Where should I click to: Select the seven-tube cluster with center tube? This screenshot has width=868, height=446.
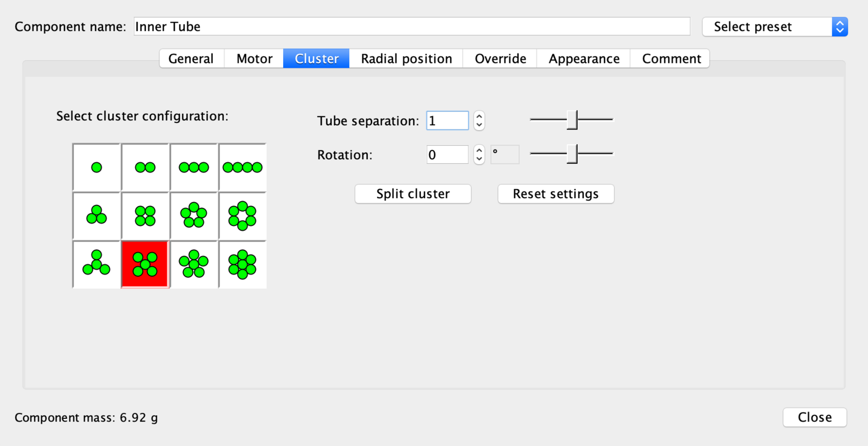click(x=242, y=264)
